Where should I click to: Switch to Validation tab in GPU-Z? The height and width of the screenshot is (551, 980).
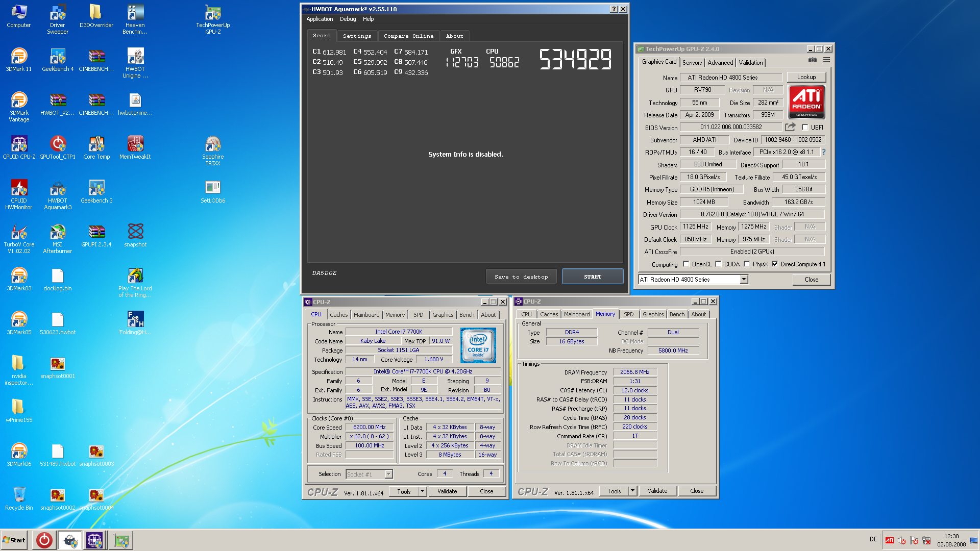click(750, 63)
